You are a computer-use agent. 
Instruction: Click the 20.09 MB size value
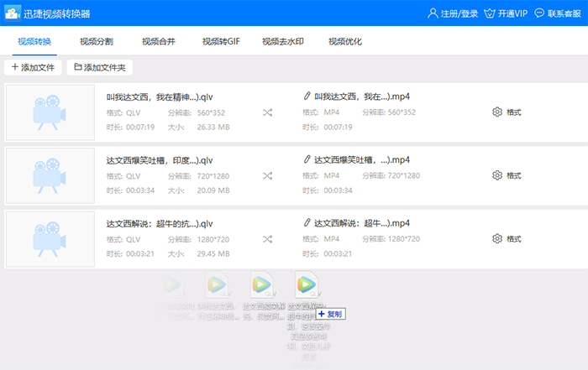click(213, 190)
